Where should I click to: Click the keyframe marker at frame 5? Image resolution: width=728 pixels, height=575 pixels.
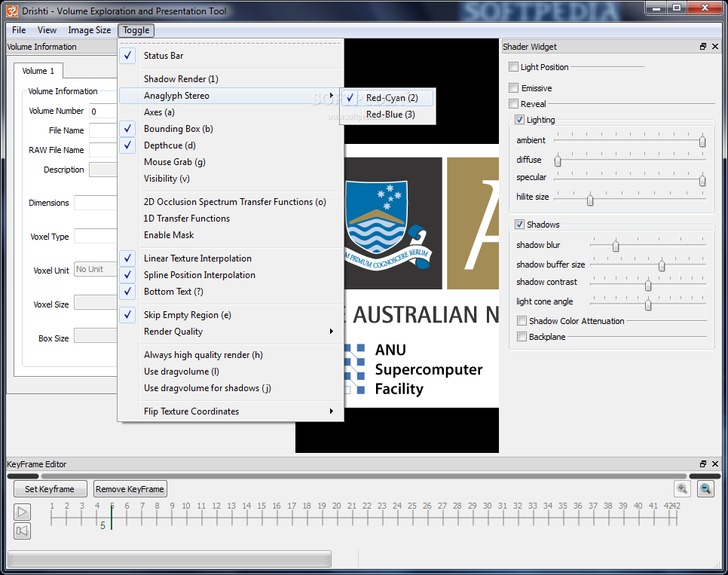click(x=112, y=517)
